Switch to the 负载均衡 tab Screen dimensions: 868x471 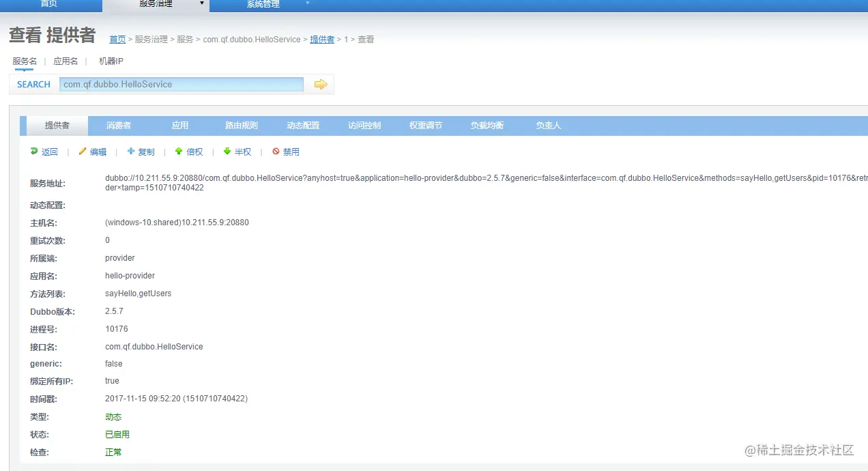(487, 126)
